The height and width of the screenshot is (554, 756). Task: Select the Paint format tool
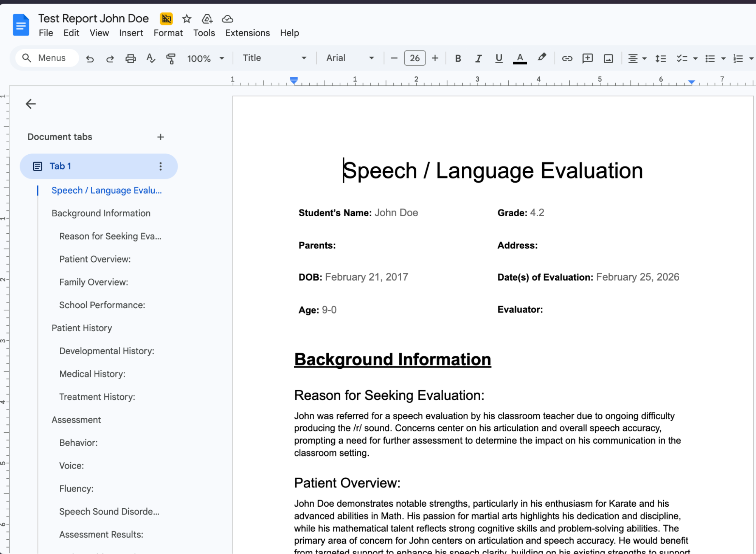tap(171, 58)
